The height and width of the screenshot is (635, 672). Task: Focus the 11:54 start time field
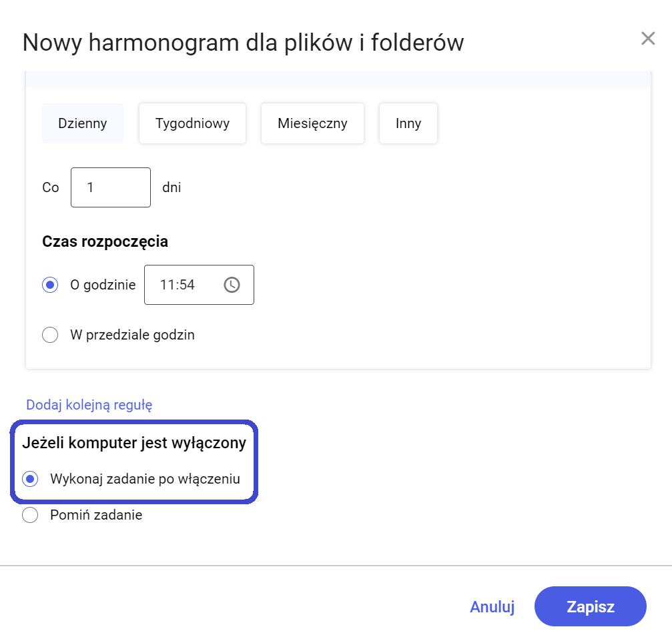click(x=199, y=285)
